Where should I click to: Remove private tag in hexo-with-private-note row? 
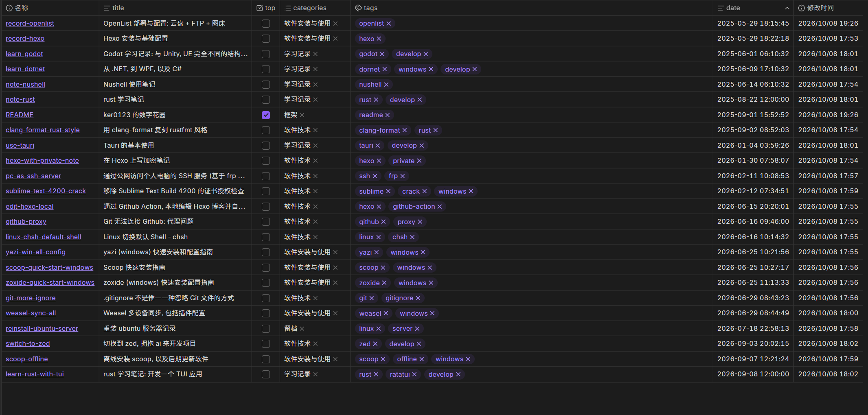point(419,161)
